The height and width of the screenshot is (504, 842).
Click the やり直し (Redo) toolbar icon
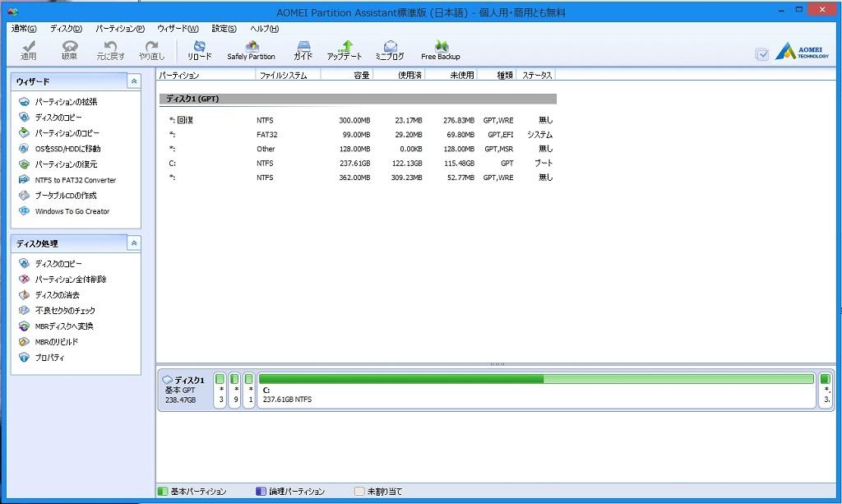pos(151,50)
